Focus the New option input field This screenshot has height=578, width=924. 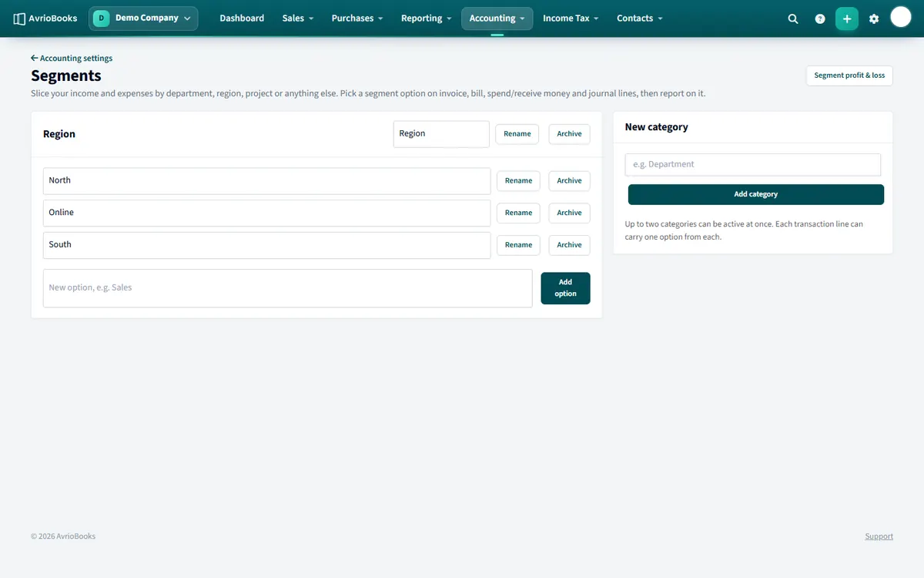coord(288,288)
